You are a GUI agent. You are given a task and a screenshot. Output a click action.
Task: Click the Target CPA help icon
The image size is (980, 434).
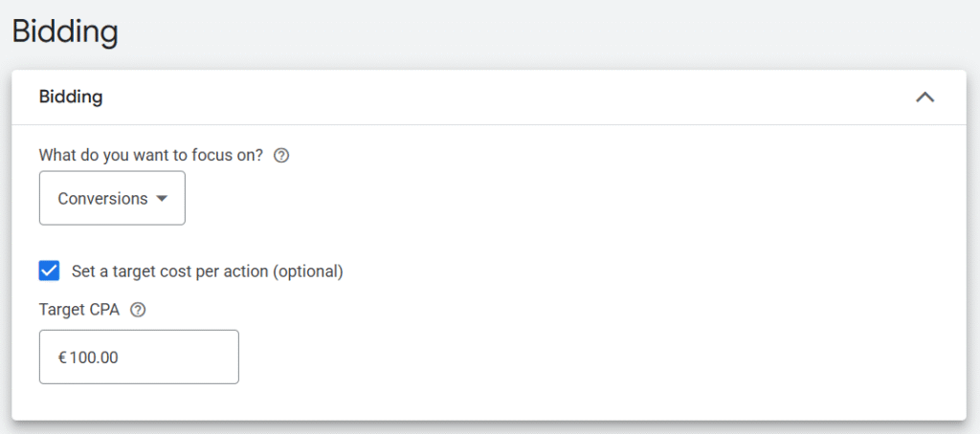(138, 310)
